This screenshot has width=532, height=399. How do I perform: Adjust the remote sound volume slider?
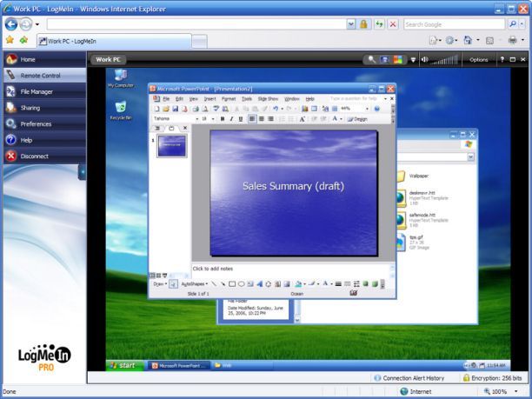444,60
